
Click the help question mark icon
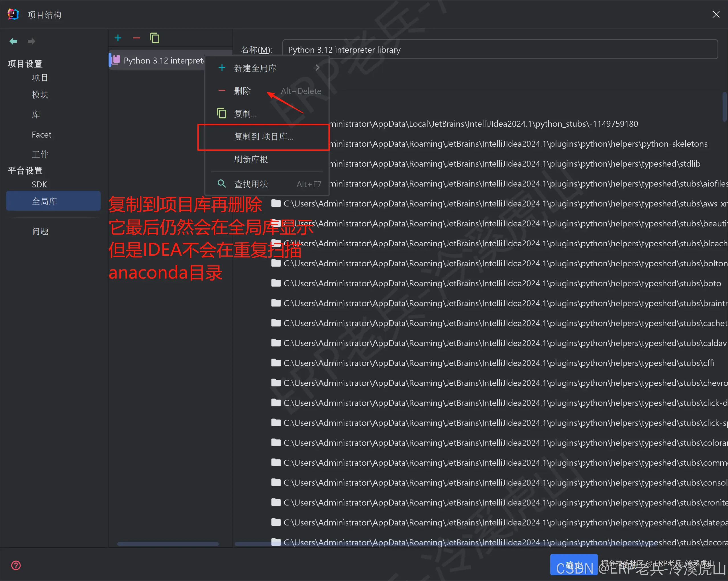(x=16, y=565)
